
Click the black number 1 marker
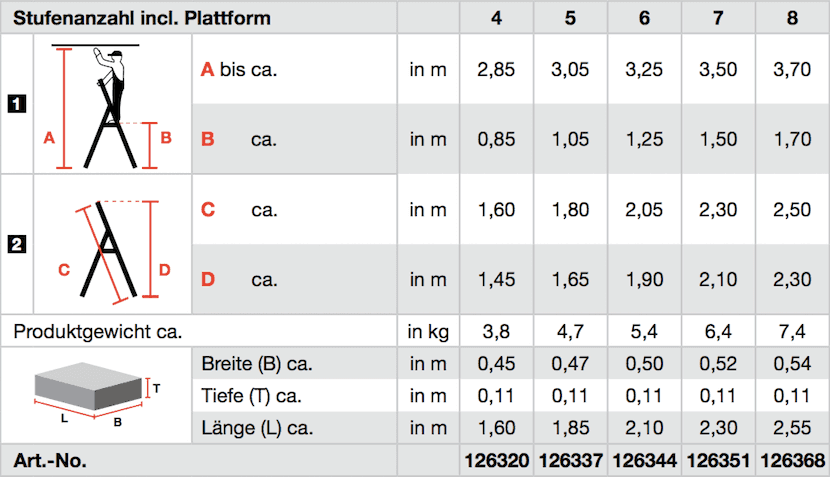16,104
